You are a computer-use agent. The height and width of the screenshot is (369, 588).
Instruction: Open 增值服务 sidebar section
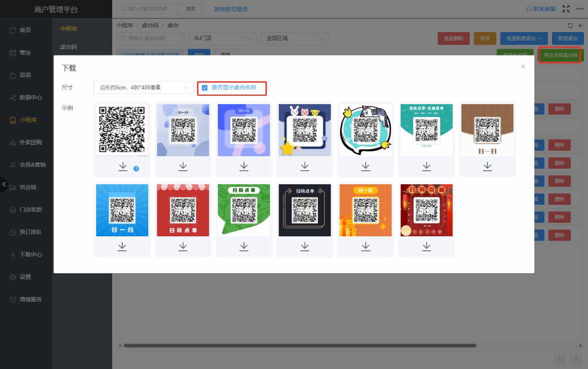pos(26,299)
